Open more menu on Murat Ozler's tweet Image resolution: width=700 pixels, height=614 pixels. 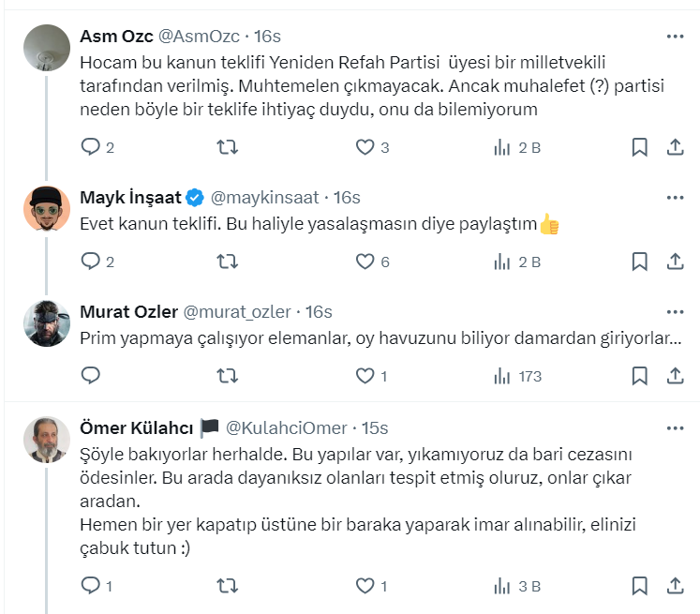click(675, 312)
